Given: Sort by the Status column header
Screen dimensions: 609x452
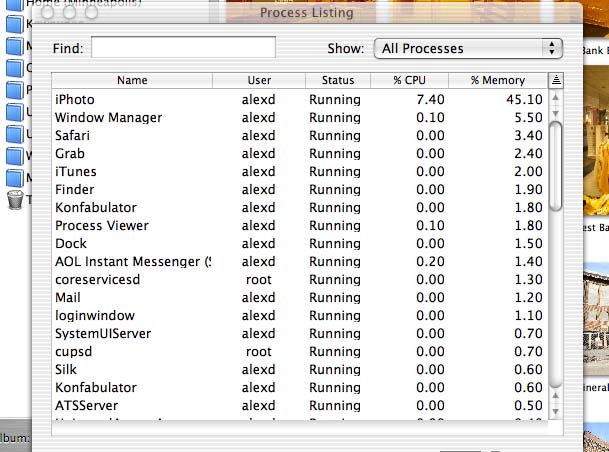Looking at the screenshot, I should (x=338, y=80).
